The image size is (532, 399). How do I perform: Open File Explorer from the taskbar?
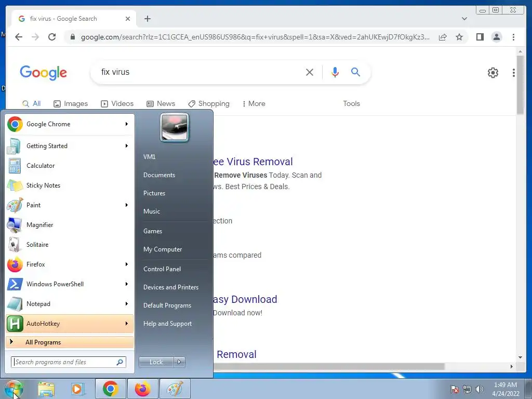point(46,389)
